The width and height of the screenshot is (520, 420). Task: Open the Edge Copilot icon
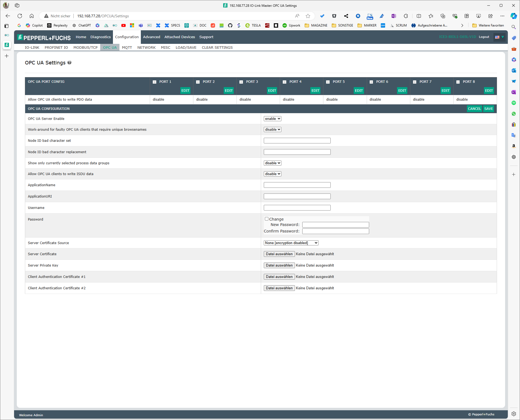pyautogui.click(x=513, y=16)
